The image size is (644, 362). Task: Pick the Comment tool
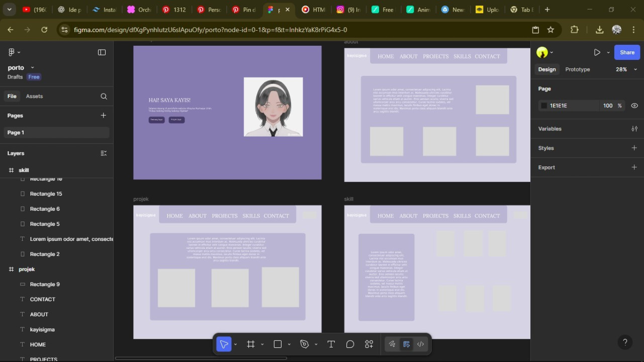click(x=350, y=344)
